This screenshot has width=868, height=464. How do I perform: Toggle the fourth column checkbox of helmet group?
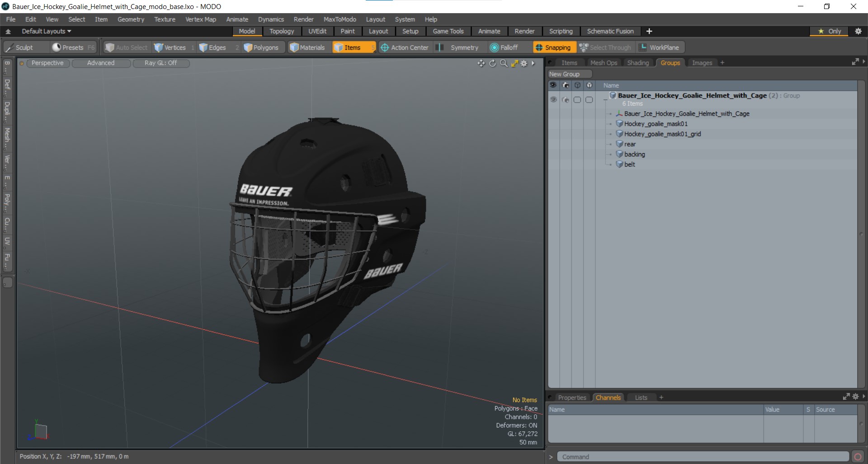pos(589,99)
